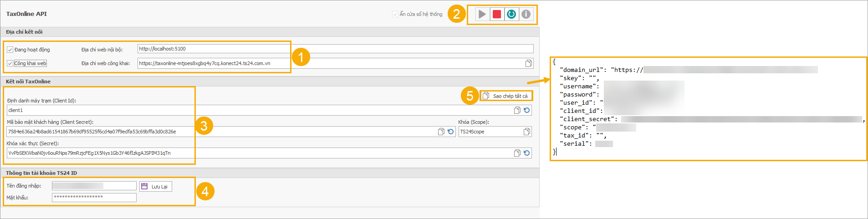Image resolution: width=868 pixels, height=219 pixels.
Task: Copy the Client Secret value
Action: tap(441, 132)
